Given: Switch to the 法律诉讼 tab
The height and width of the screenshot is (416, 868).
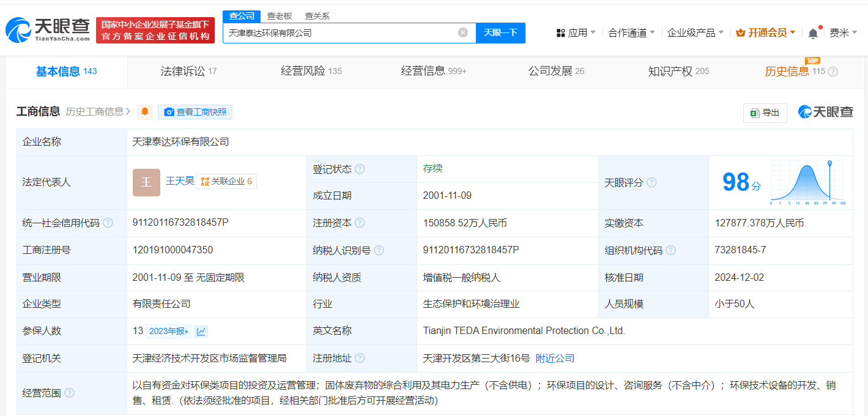Looking at the screenshot, I should pyautogui.click(x=183, y=71).
